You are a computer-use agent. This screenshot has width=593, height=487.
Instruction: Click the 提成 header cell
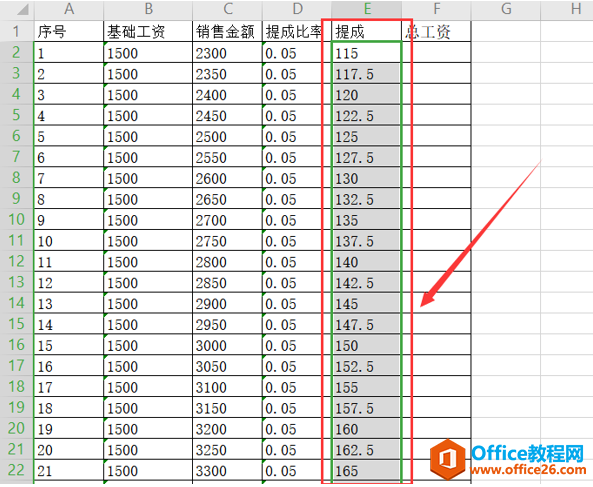point(366,31)
